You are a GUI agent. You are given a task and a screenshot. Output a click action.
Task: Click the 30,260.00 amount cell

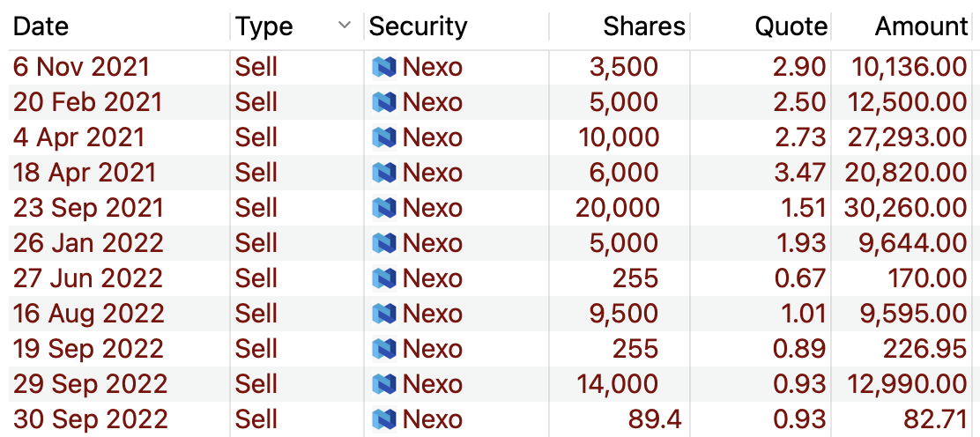[x=906, y=208]
